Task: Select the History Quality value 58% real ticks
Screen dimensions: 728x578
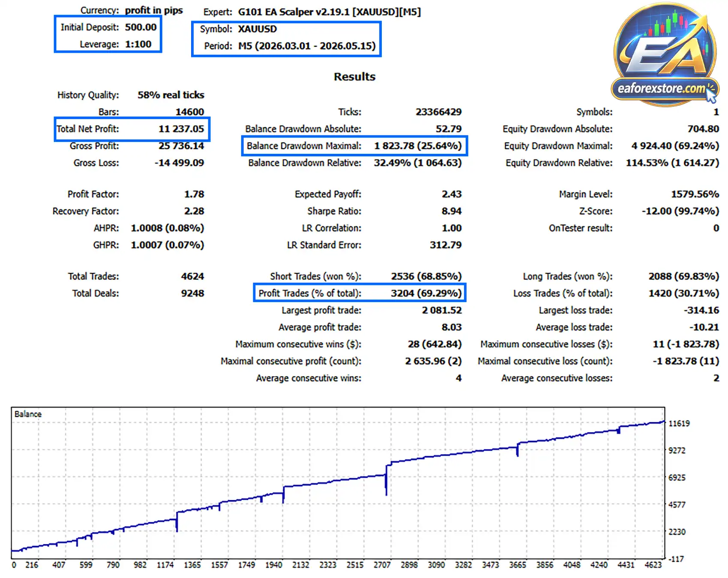Action: tap(171, 95)
